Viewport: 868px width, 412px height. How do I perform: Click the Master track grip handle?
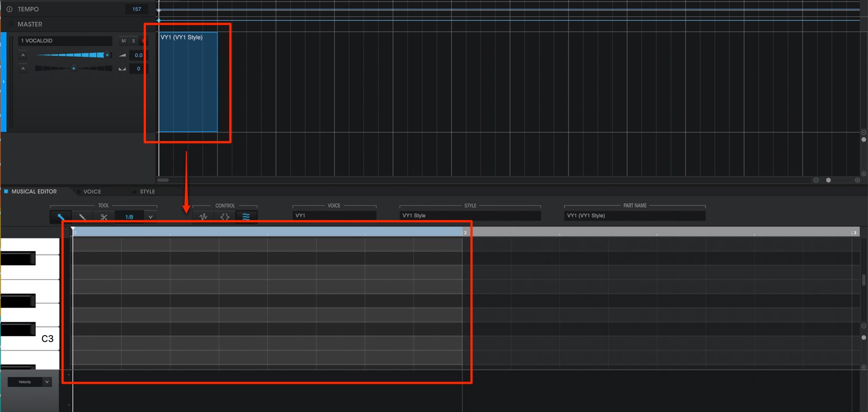click(11, 24)
